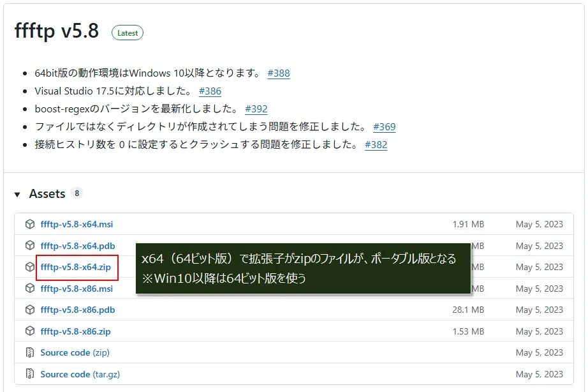Screen dimensions: 588x392
Task: Click the package icon next to ffftp-v5.8-x64.zip
Action: tap(29, 267)
